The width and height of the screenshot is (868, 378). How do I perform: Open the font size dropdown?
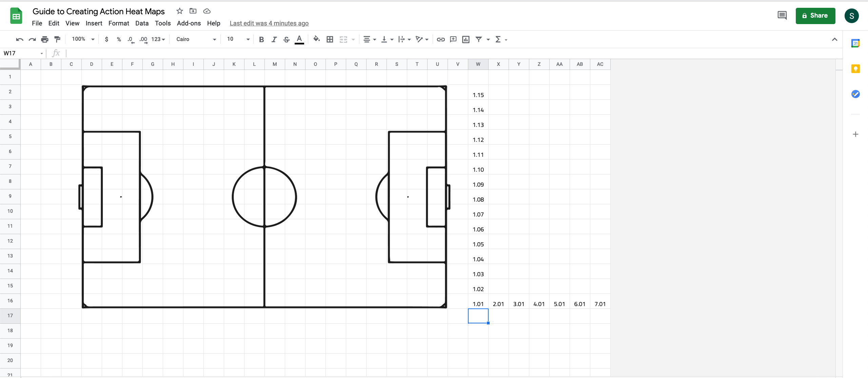(238, 39)
